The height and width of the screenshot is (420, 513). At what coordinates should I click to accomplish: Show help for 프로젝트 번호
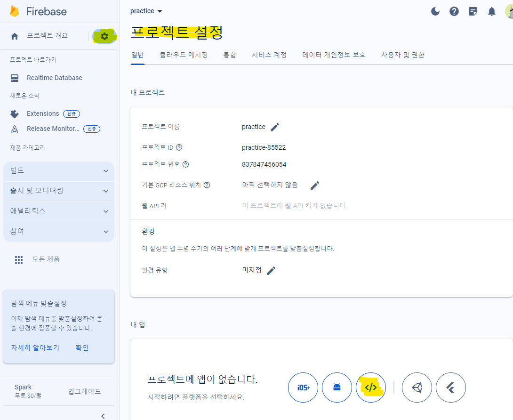click(185, 164)
